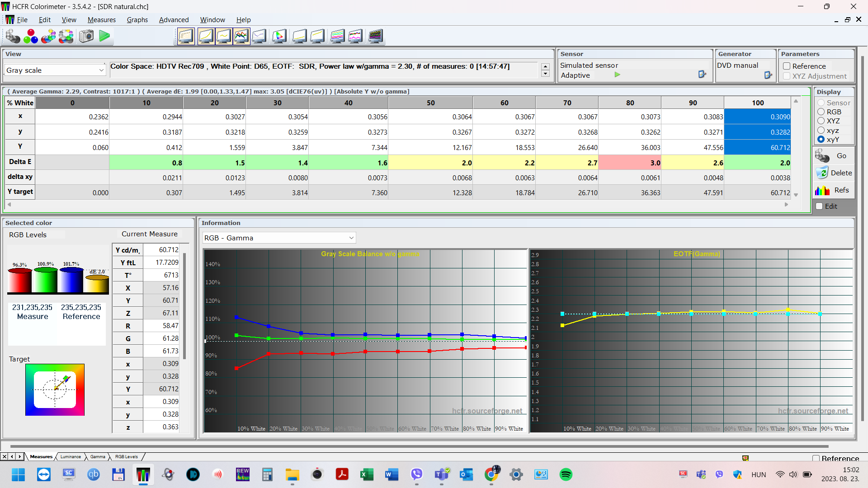Open Spotify from the Windows taskbar
Screen dimensions: 868x488
coord(566,474)
